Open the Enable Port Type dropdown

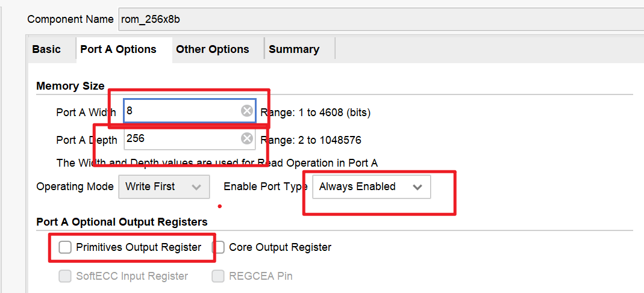(371, 187)
